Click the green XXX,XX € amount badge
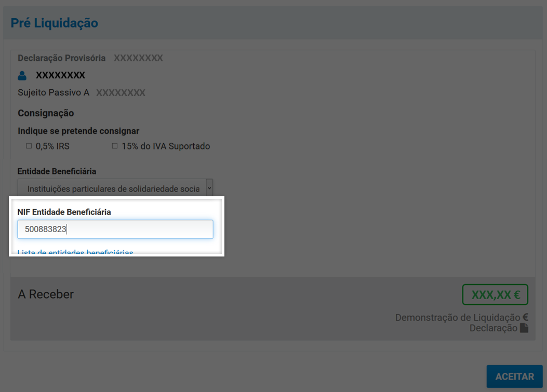This screenshot has height=392, width=547. [x=495, y=295]
